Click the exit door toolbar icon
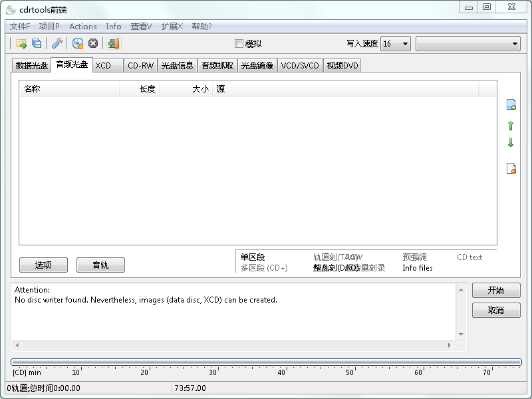 pos(114,44)
